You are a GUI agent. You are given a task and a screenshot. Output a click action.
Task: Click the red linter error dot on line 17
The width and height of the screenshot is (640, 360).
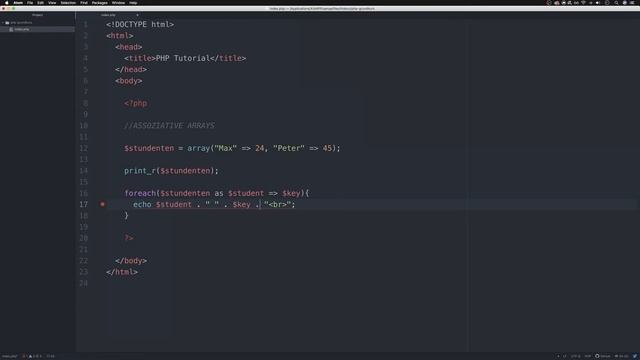(102, 204)
